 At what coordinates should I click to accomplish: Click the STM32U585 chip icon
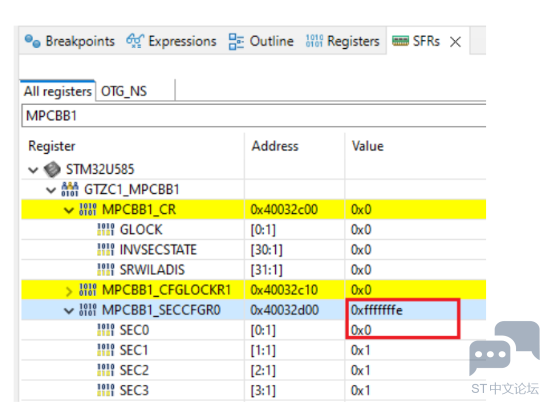(52, 169)
